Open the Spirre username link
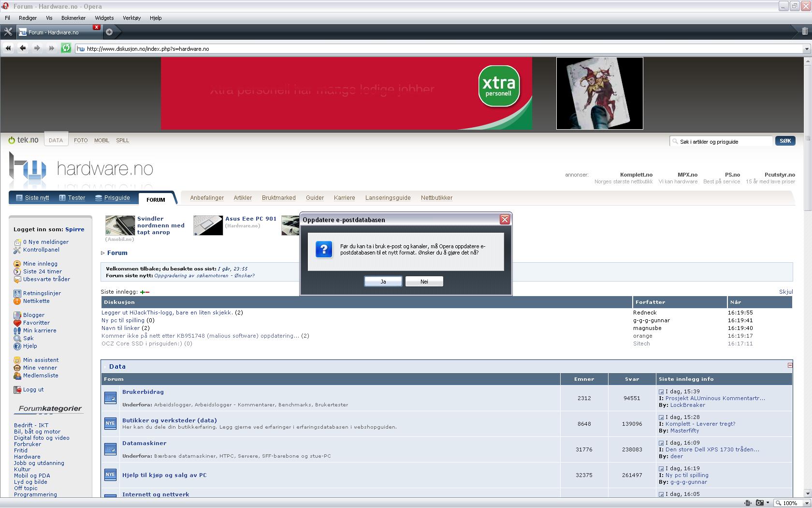Viewport: 812px width, 508px height. pyautogui.click(x=75, y=229)
